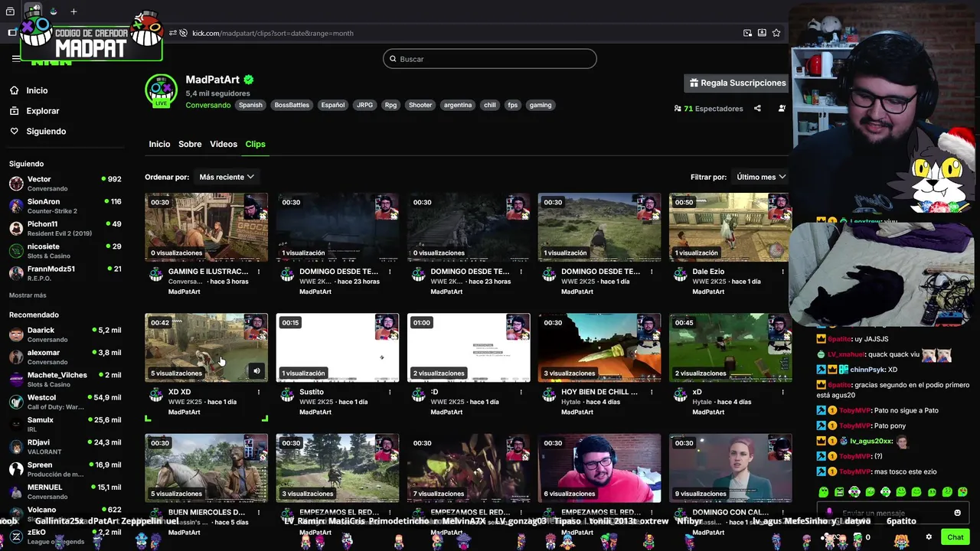This screenshot has height=551, width=980.
Task: Open Machete_Vilches recommended channel
Action: click(x=65, y=380)
